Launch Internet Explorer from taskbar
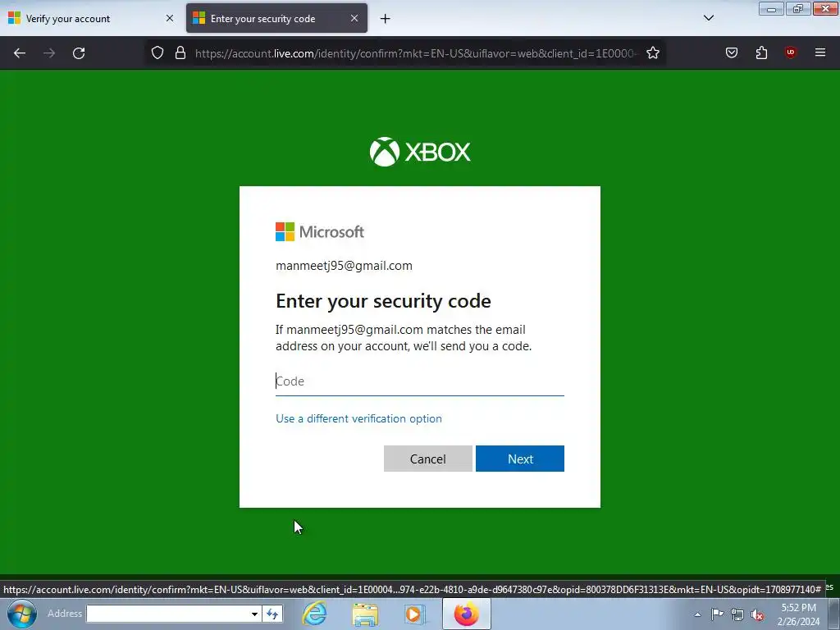The image size is (840, 630). click(x=314, y=614)
